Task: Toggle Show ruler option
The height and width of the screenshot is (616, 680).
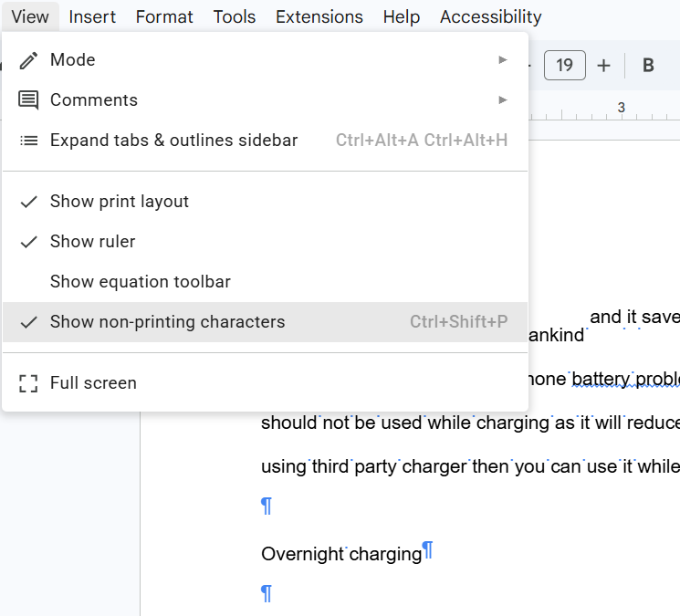Action: coord(265,242)
